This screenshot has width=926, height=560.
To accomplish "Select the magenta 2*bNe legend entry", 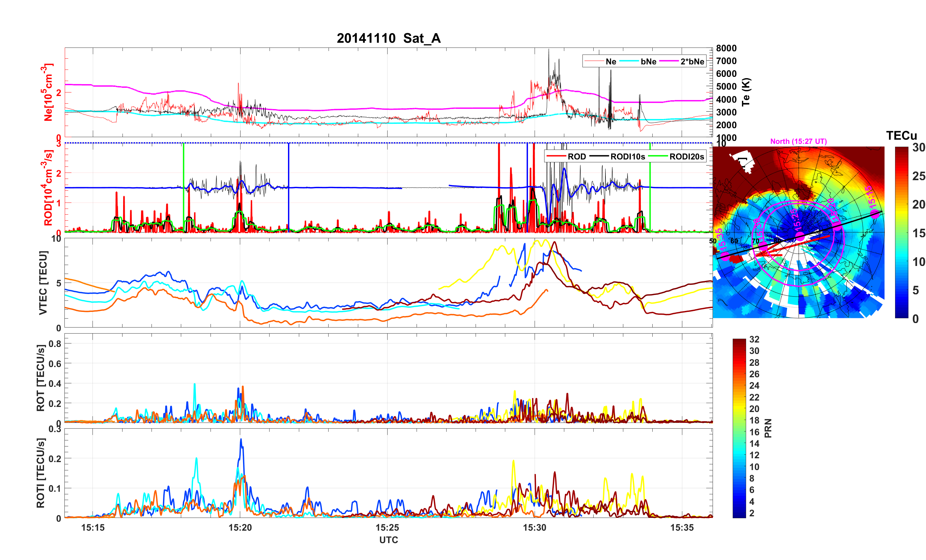I will tap(692, 62).
